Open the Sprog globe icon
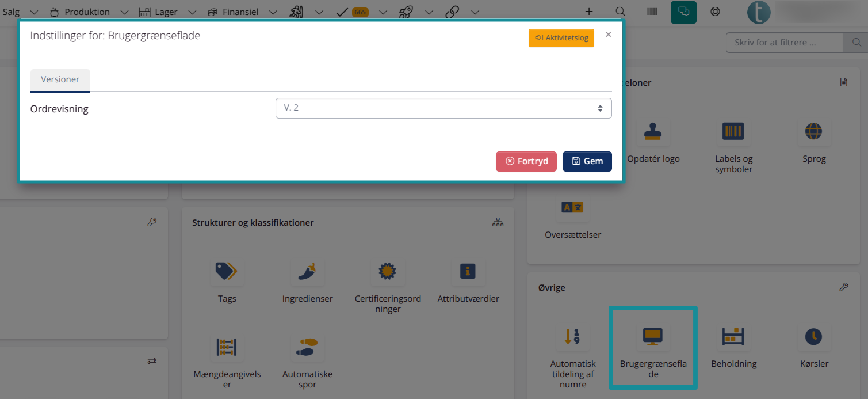 (813, 131)
